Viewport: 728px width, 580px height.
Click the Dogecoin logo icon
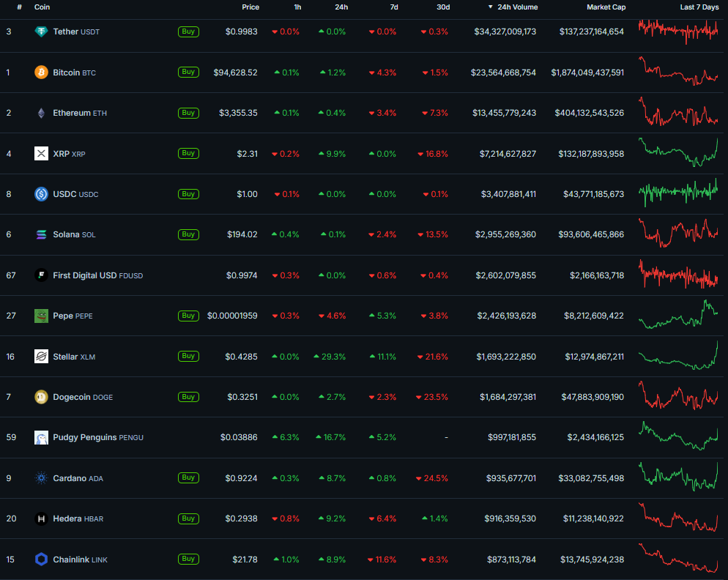[41, 397]
